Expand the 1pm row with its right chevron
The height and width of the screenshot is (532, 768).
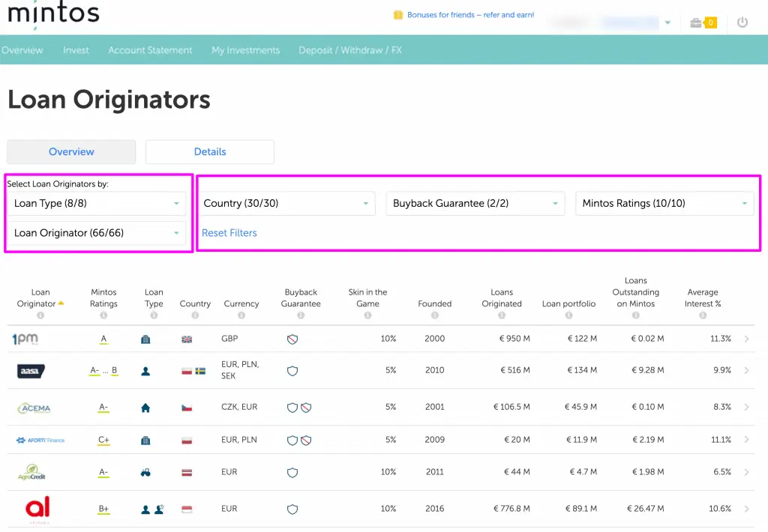pyautogui.click(x=748, y=338)
